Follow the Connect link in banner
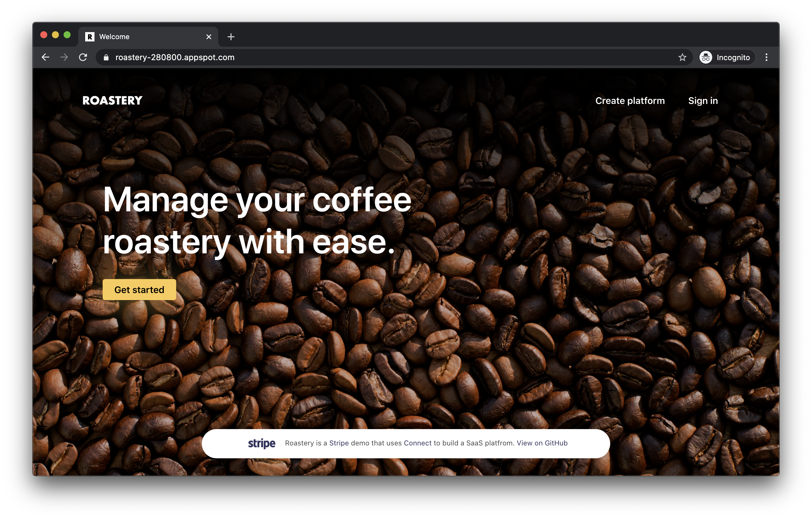812x519 pixels. (417, 443)
